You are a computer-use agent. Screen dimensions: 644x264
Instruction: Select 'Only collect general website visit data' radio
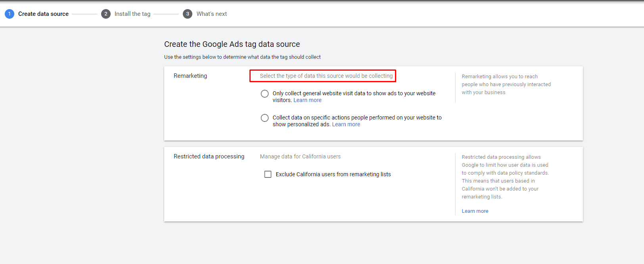point(264,94)
